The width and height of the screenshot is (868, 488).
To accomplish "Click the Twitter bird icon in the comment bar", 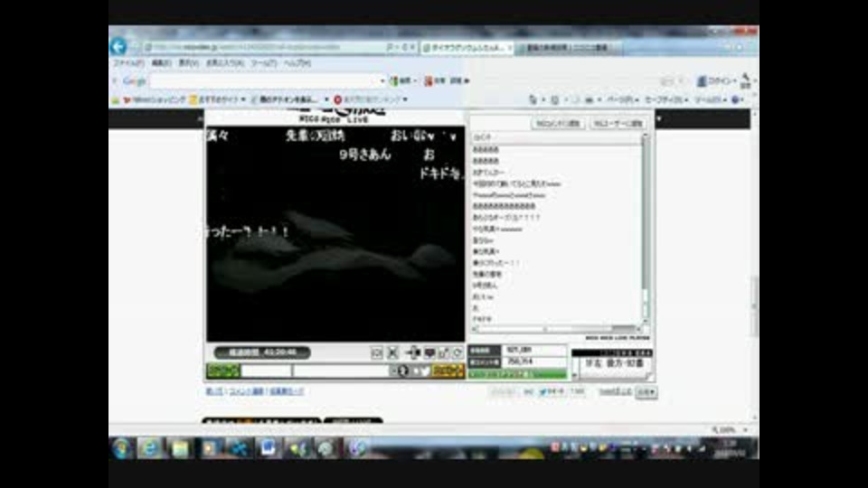I will tap(424, 371).
